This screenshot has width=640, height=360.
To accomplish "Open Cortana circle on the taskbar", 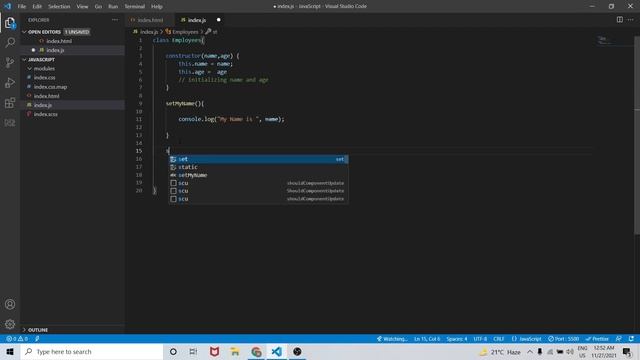I will click(173, 351).
